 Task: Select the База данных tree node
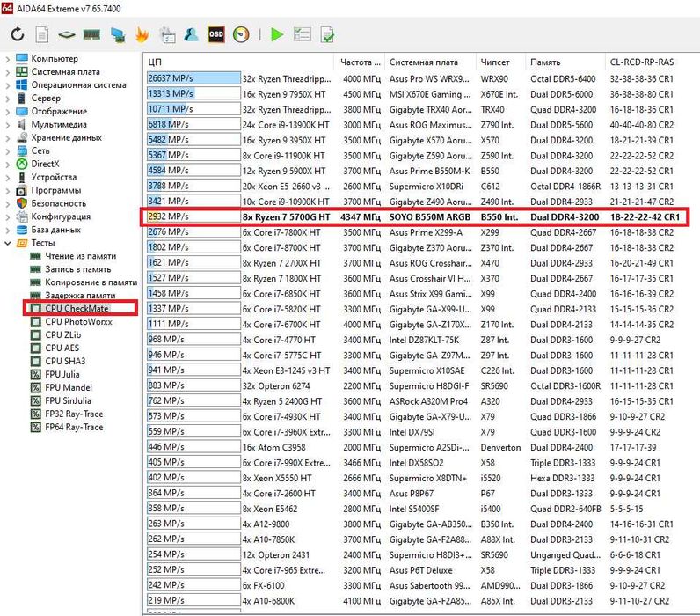[x=55, y=230]
